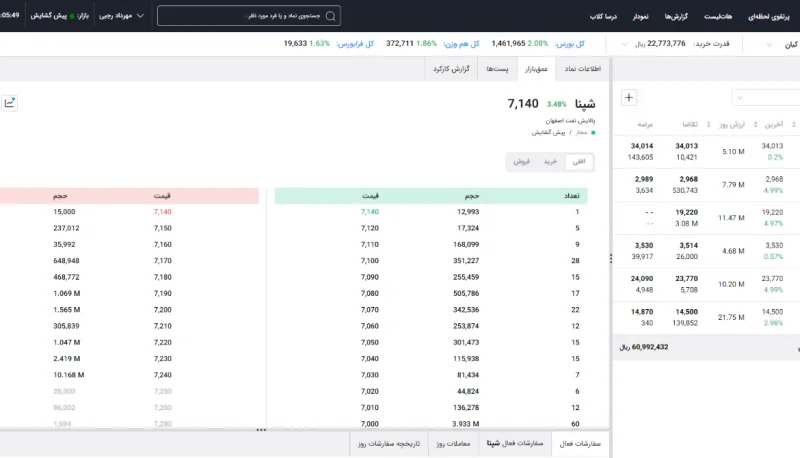Open the گزارش‌ها menu
The image size is (800, 458).
[676, 17]
